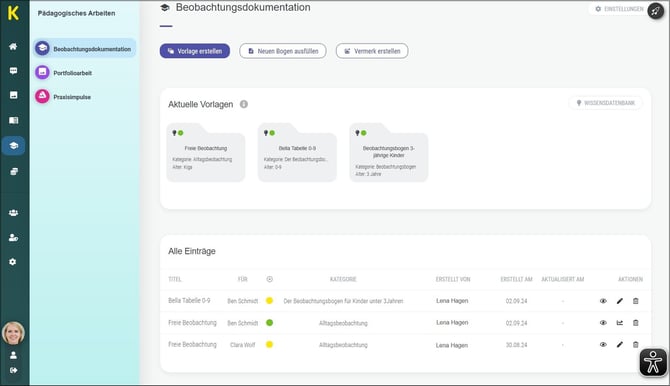
Task: Click the Erstellt von column header
Action: pos(453,279)
